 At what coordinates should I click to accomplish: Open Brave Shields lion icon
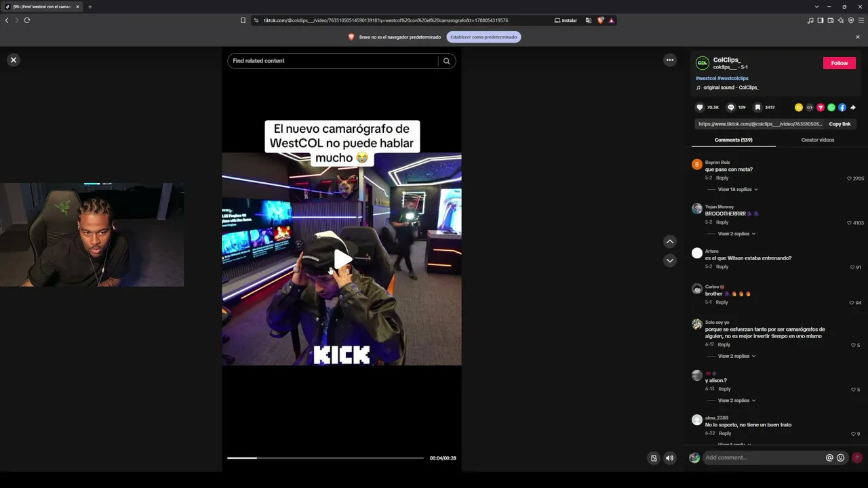click(x=600, y=20)
